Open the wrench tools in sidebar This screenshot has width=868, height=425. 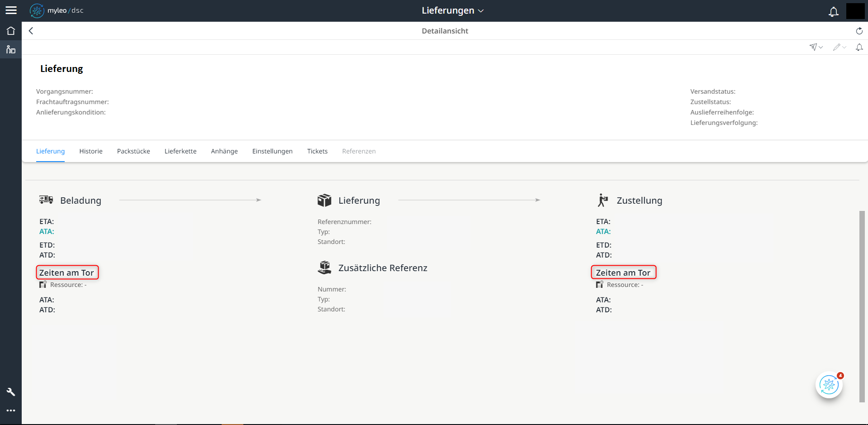tap(11, 392)
